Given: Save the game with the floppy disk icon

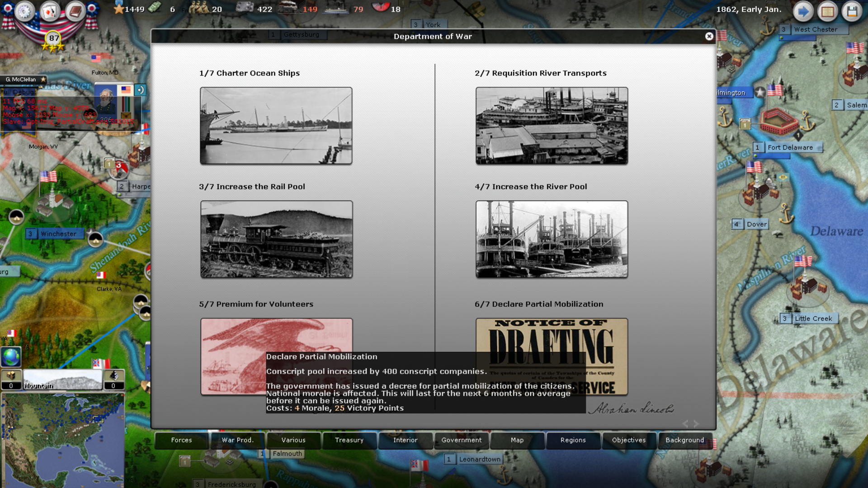Looking at the screenshot, I should (x=852, y=11).
